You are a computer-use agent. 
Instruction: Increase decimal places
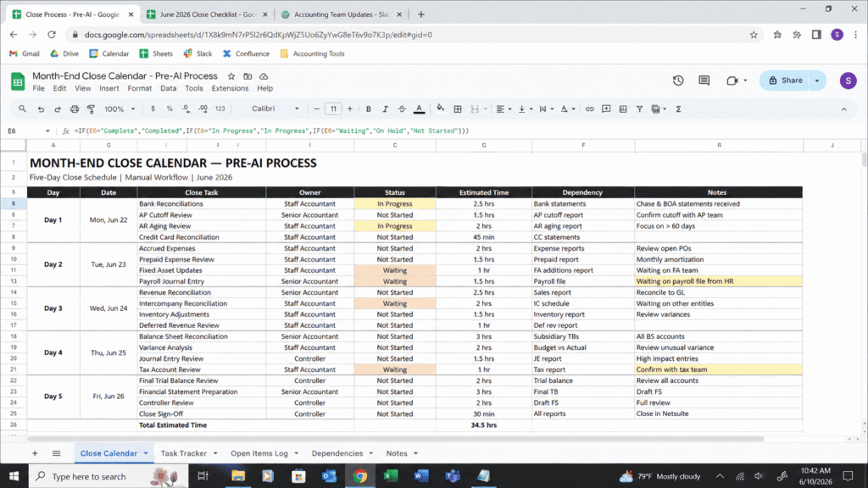203,109
